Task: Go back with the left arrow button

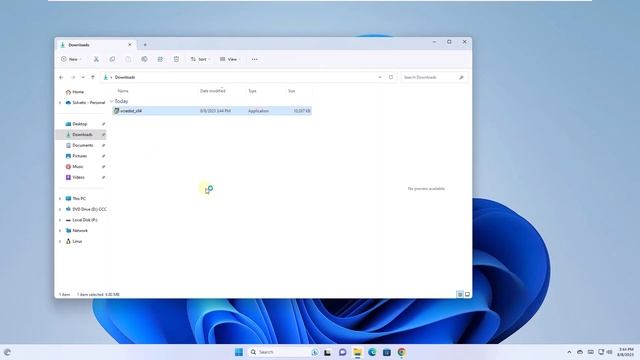Action: (x=61, y=77)
